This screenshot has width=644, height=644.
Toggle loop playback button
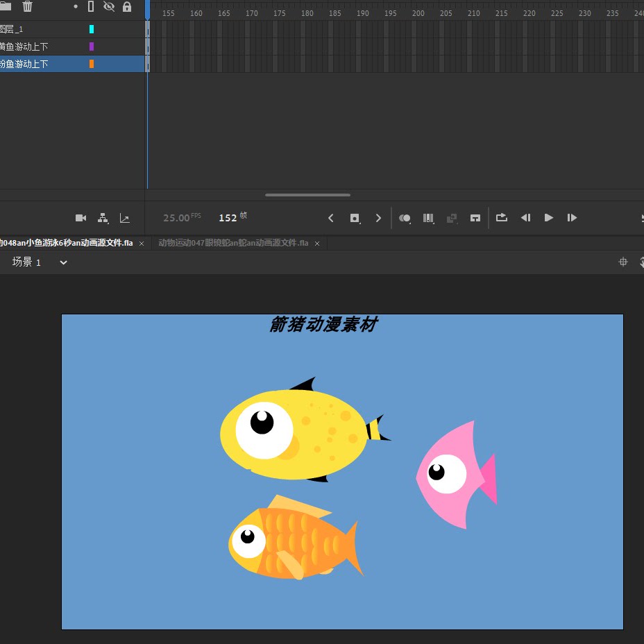[x=502, y=217]
